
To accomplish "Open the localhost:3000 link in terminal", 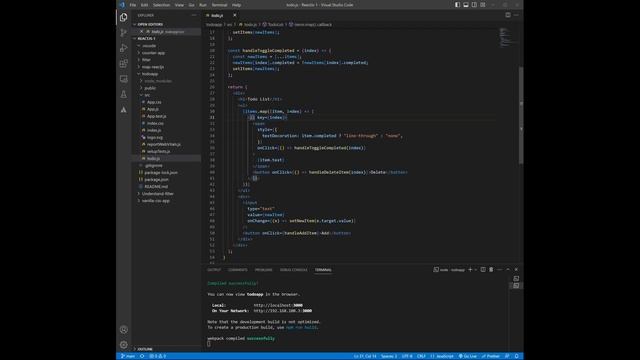I will pos(278,305).
